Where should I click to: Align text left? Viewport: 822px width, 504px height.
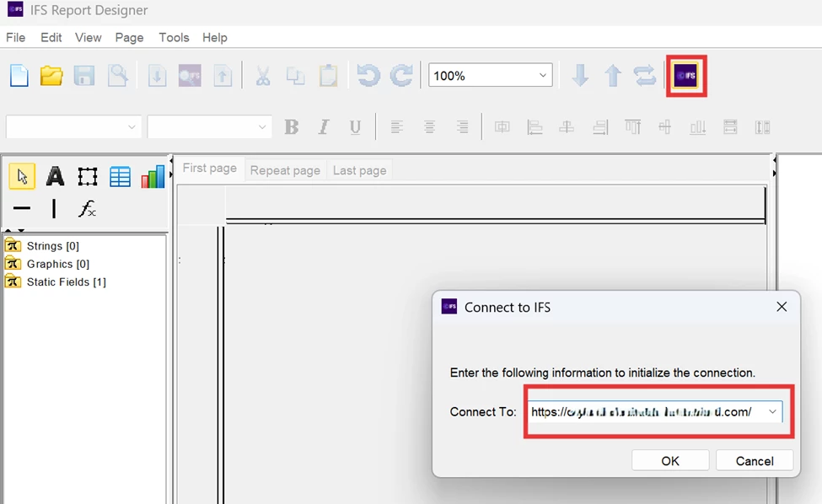pyautogui.click(x=397, y=126)
